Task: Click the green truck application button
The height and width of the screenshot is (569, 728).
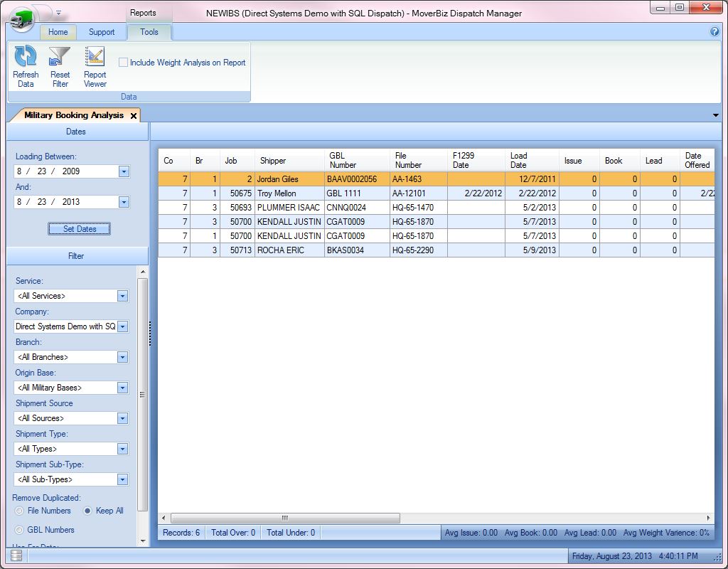Action: coord(22,18)
